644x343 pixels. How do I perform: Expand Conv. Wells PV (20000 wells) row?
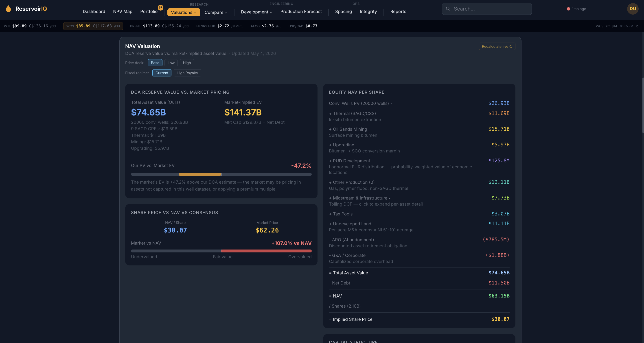point(419,103)
